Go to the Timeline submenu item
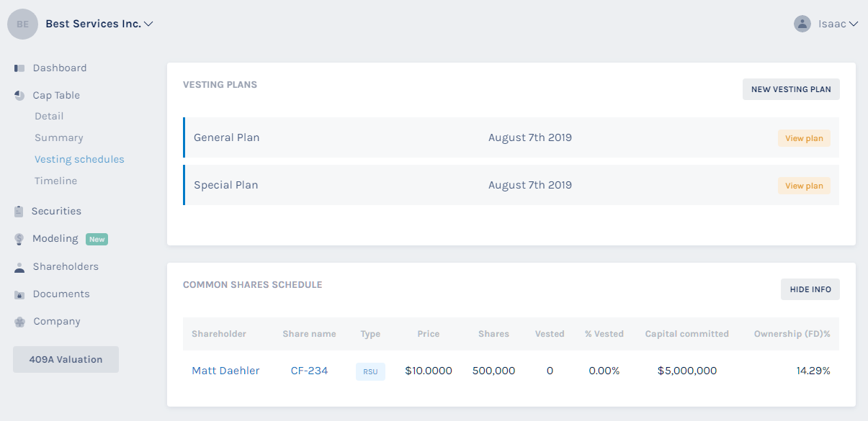This screenshot has width=868, height=421. pos(55,181)
